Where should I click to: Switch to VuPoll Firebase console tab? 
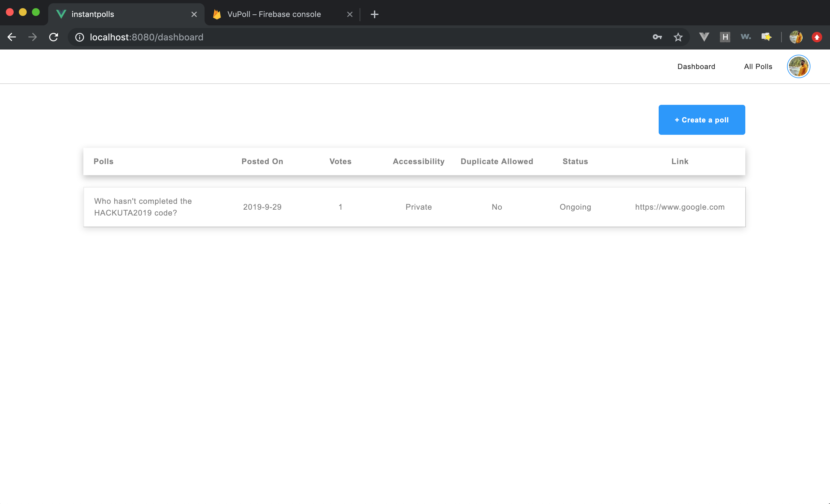[x=274, y=14]
